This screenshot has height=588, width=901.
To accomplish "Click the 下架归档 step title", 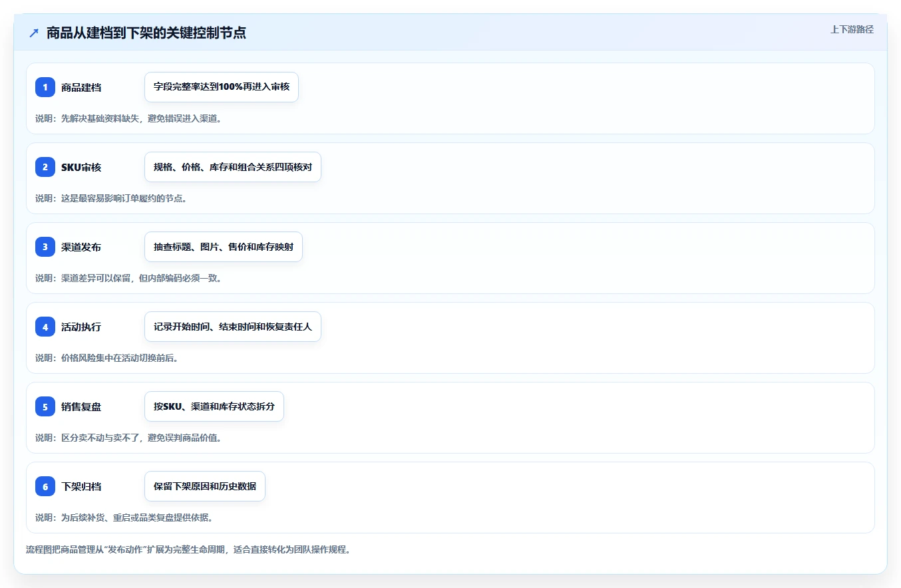I will 81,487.
